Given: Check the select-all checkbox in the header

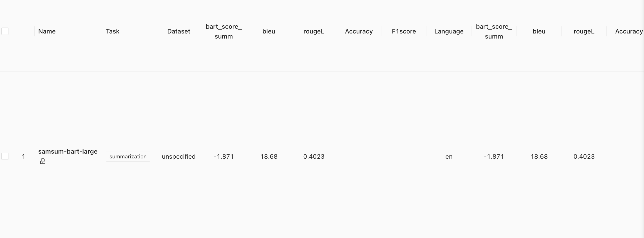Looking at the screenshot, I should click(5, 31).
